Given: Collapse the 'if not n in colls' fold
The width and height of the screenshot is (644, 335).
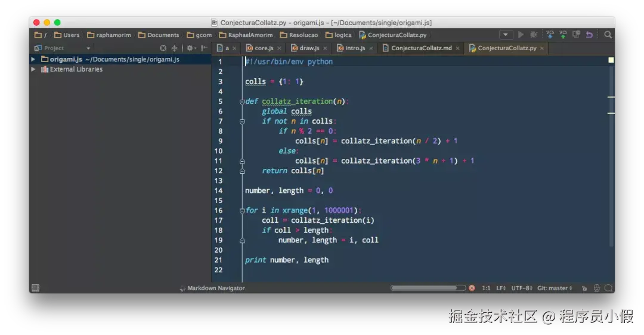Looking at the screenshot, I should (x=242, y=121).
